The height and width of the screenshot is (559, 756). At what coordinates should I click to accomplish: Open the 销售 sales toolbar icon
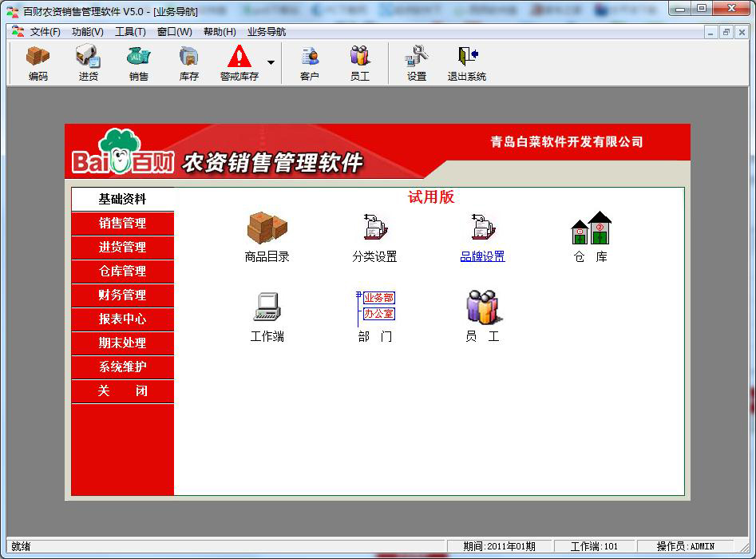pyautogui.click(x=139, y=63)
